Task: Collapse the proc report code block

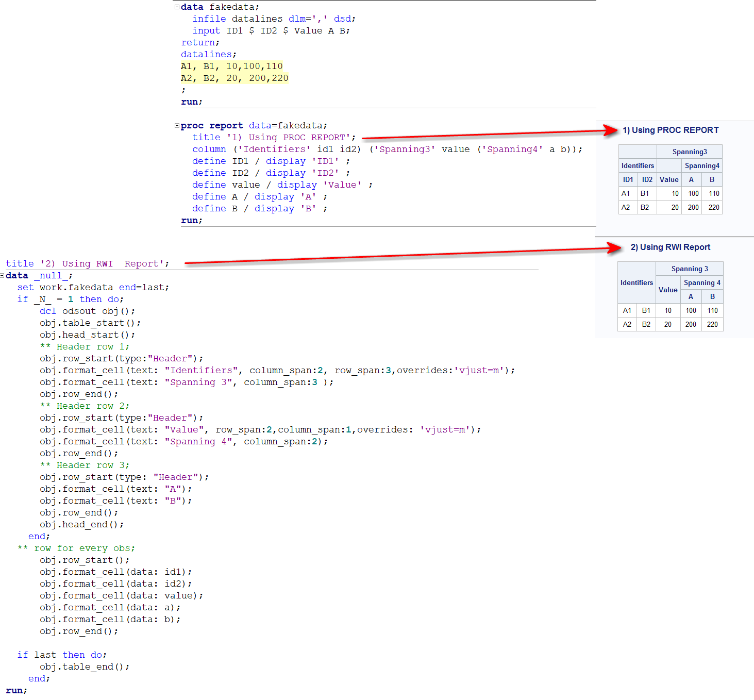Action: click(x=176, y=125)
